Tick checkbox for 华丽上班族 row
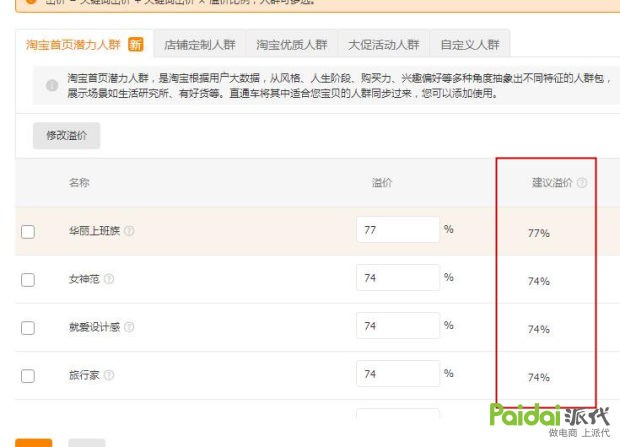Screen dimensions: 620x447 click(28, 231)
